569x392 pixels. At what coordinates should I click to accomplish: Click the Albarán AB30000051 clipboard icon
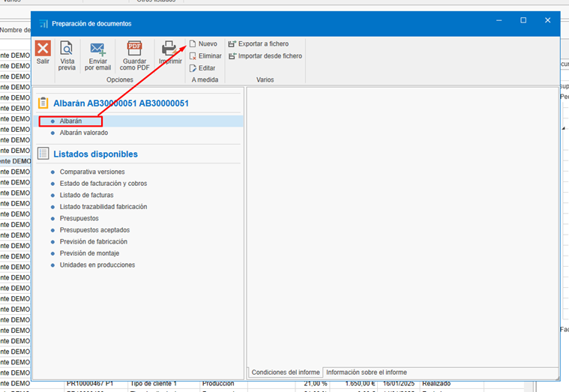pyautogui.click(x=43, y=103)
